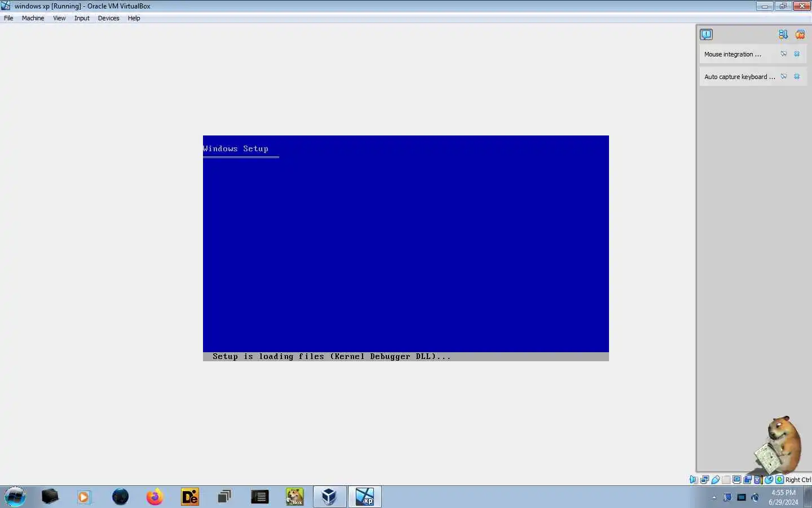Image resolution: width=812 pixels, height=508 pixels.
Task: Open the stacked windows taskbar icon
Action: point(224,497)
